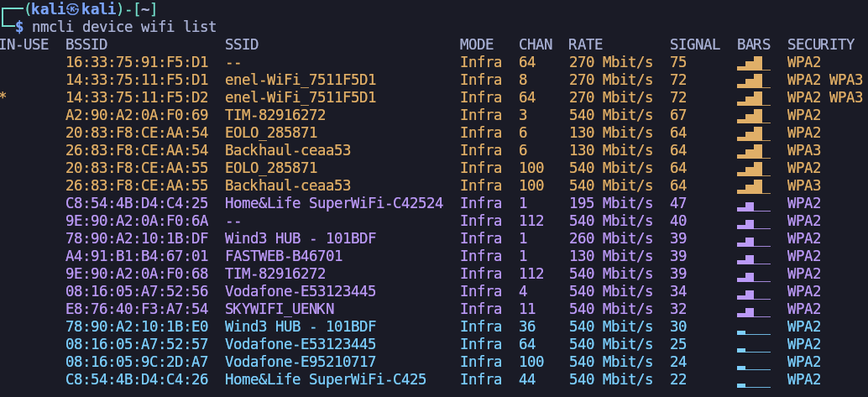Click the BSSID column header

86,44
